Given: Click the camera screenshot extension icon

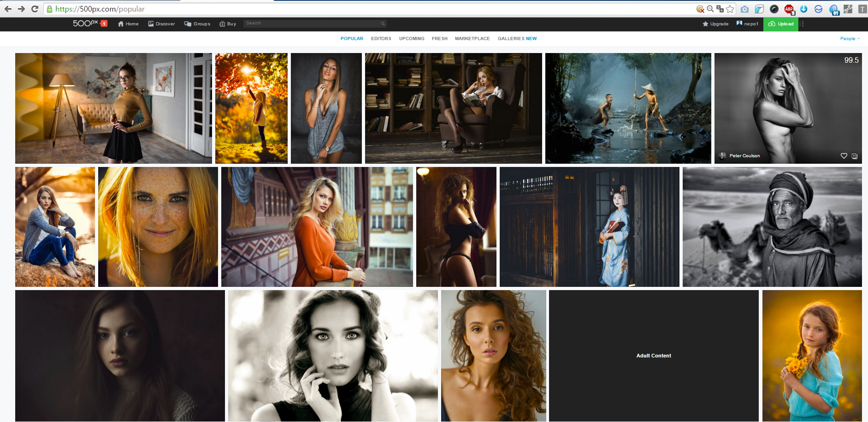Looking at the screenshot, I should pyautogui.click(x=744, y=9).
